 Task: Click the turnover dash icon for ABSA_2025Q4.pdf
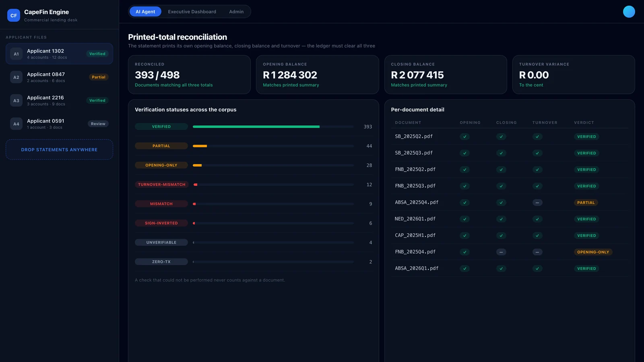[537, 203]
